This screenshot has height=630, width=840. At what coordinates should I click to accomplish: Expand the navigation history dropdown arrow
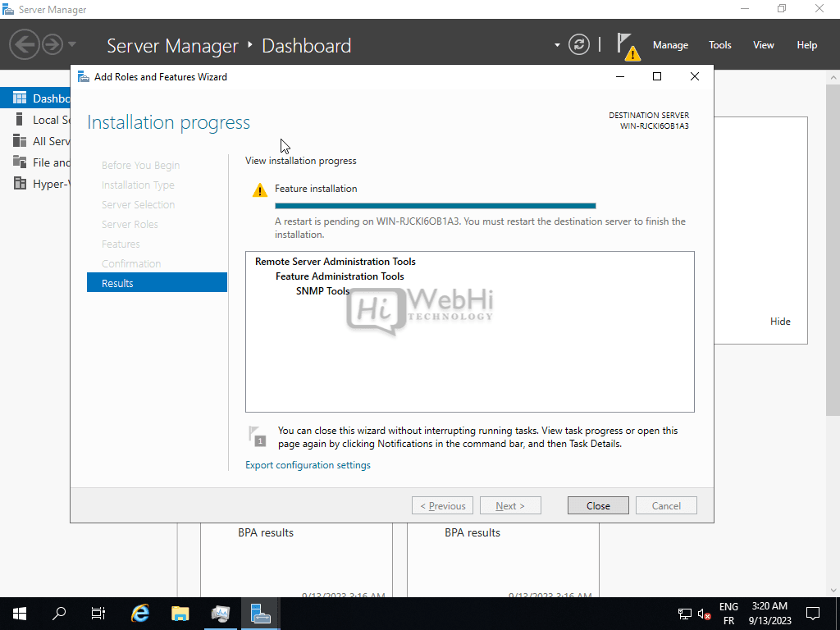click(72, 44)
